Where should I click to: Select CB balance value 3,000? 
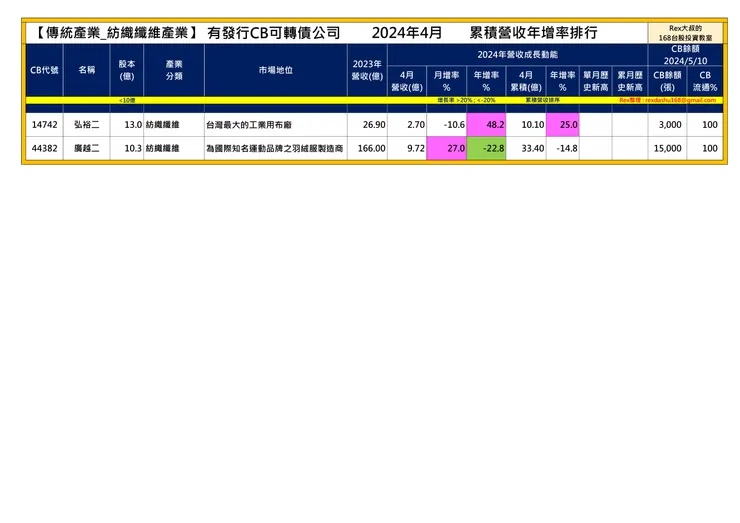pyautogui.click(x=670, y=125)
